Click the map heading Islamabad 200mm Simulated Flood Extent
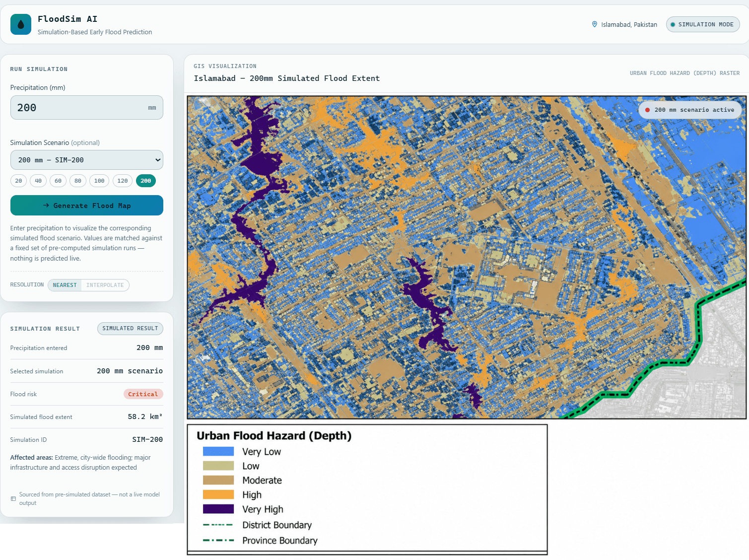749x560 pixels. tap(287, 78)
